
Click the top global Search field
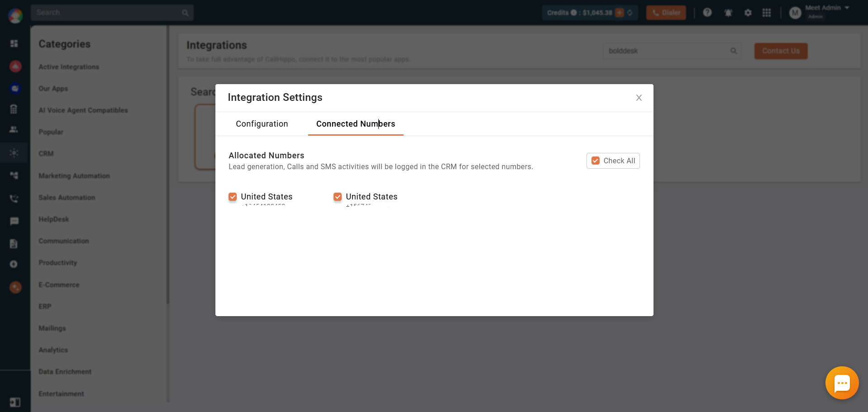click(112, 13)
